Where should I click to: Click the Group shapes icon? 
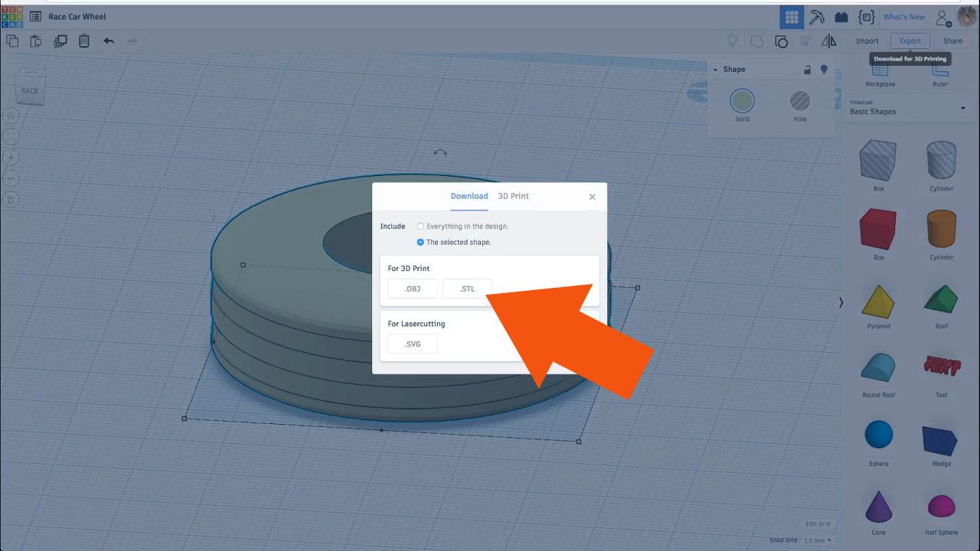click(x=757, y=41)
